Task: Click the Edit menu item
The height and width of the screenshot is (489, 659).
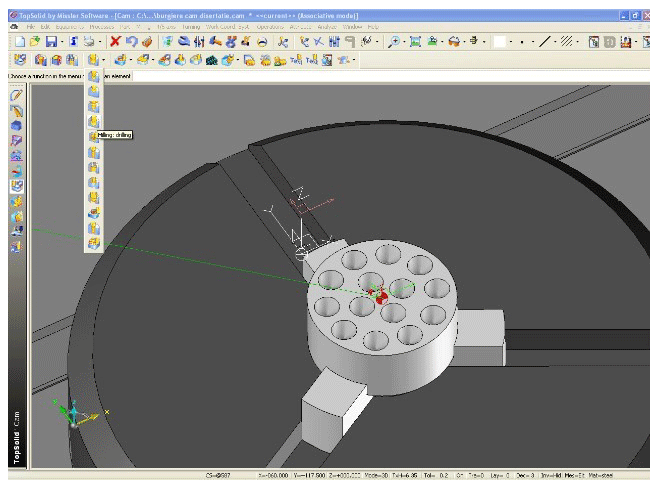Action: [x=45, y=26]
